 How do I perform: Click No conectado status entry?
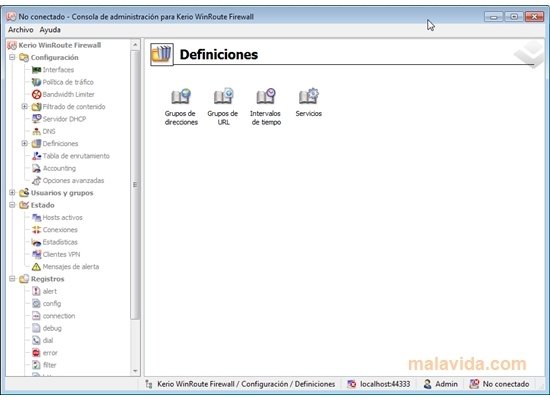(x=499, y=384)
